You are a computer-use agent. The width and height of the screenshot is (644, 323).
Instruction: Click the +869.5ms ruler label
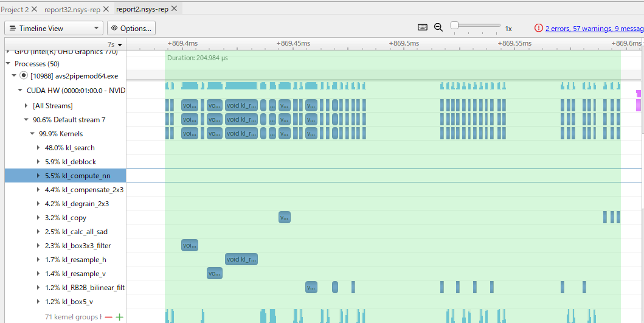(404, 43)
